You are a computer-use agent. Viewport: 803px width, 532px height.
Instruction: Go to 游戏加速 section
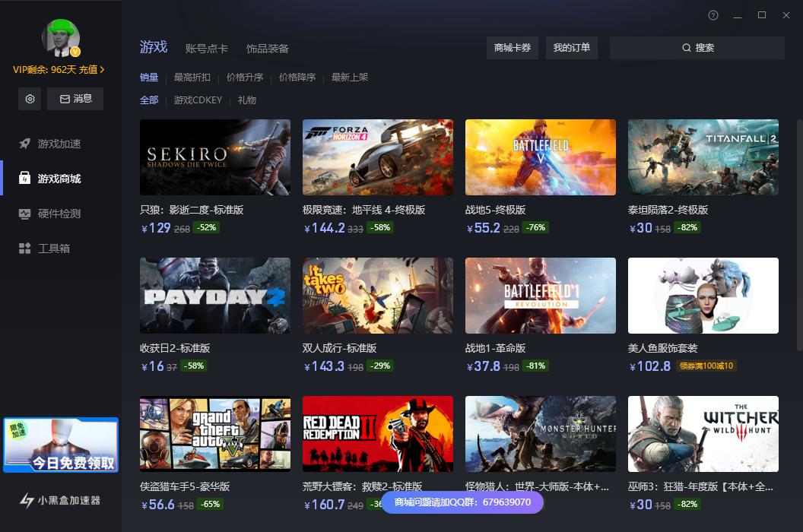pos(60,144)
